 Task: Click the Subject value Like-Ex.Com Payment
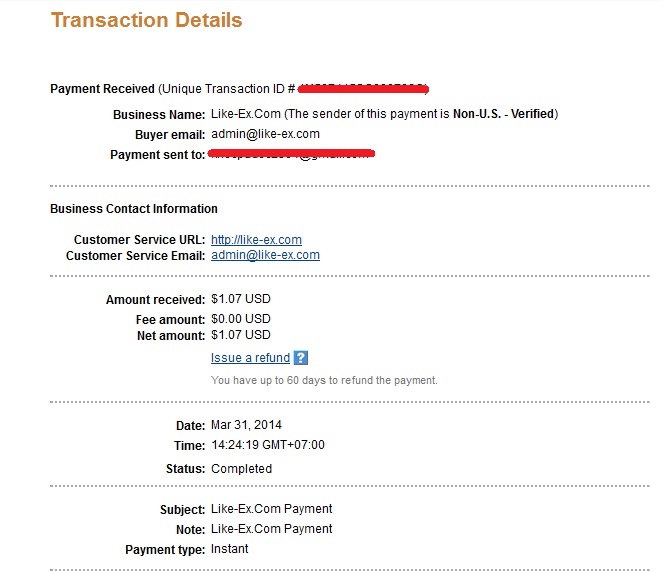coord(271,509)
